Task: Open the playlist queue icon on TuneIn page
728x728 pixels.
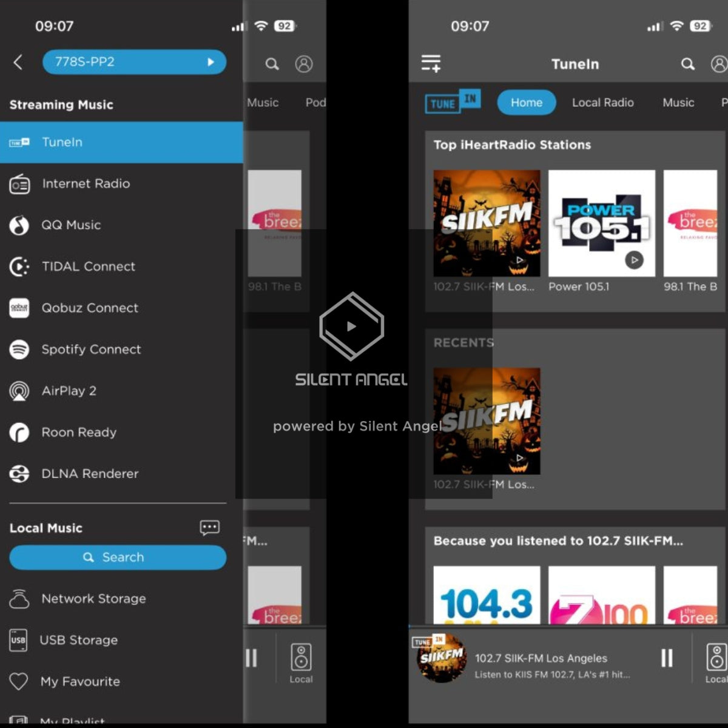Action: (x=431, y=62)
